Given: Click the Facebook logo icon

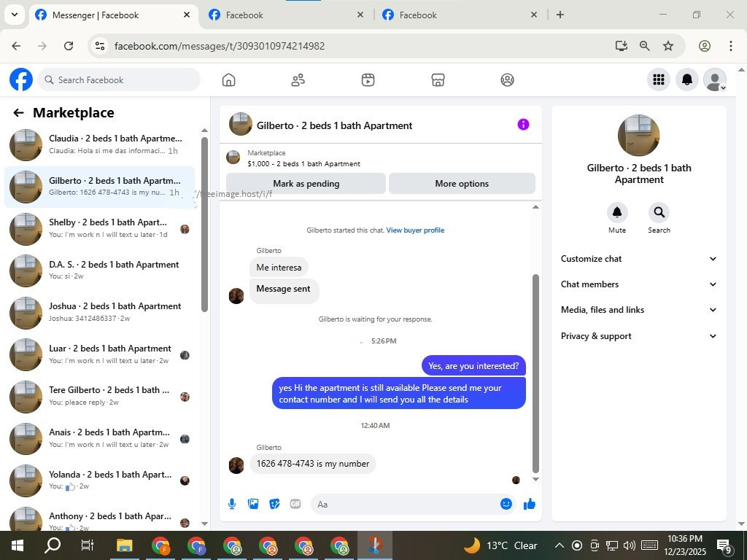Looking at the screenshot, I should 21,79.
